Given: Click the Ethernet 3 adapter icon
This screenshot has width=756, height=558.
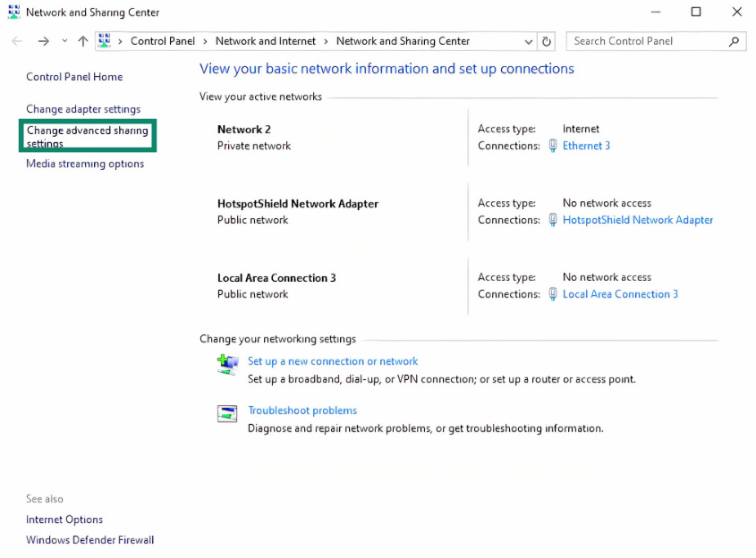Looking at the screenshot, I should click(555, 145).
